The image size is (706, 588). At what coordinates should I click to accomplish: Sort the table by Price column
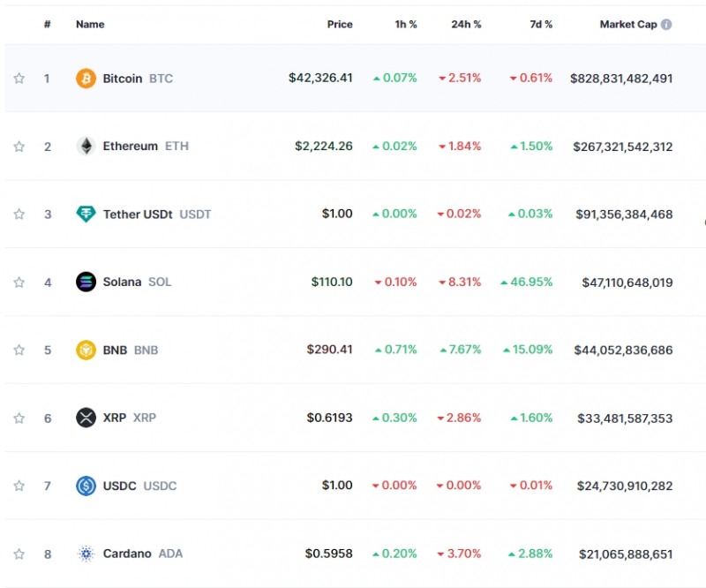(340, 25)
